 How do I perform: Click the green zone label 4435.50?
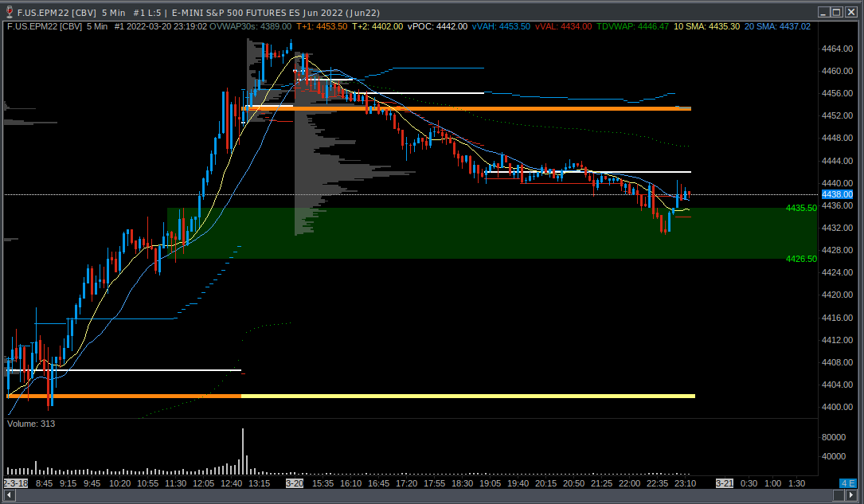click(x=801, y=209)
